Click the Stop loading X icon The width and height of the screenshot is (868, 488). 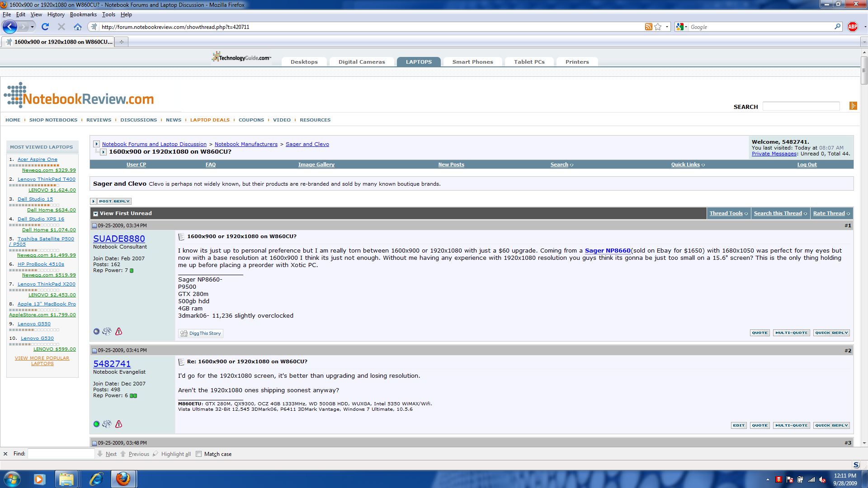pos(61,27)
